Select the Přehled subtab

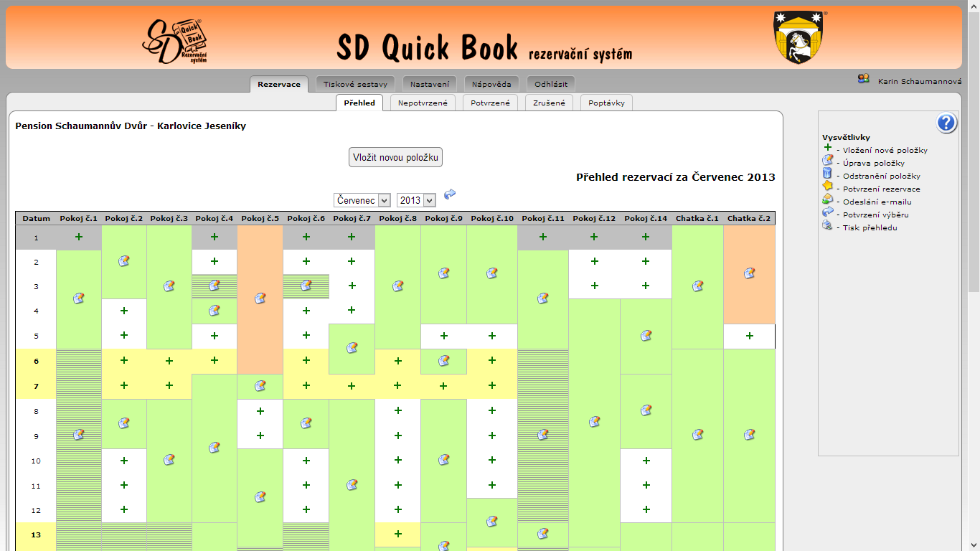[x=359, y=103]
